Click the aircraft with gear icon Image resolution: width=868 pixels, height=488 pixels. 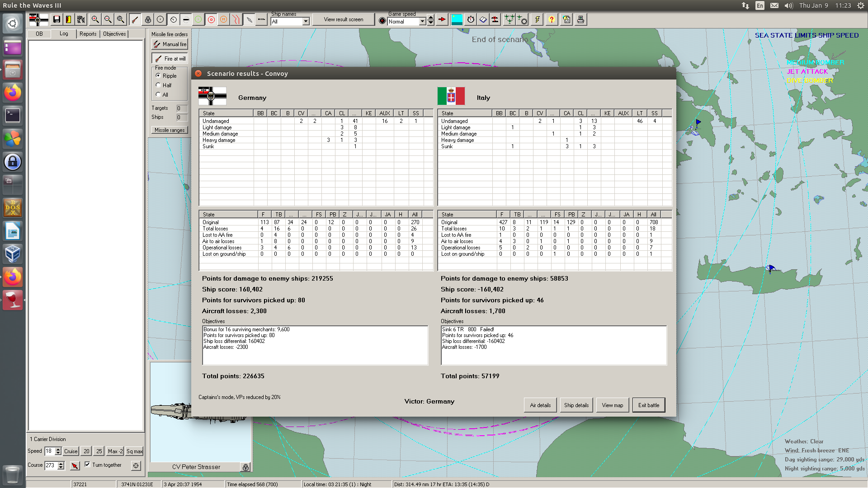[x=522, y=19]
